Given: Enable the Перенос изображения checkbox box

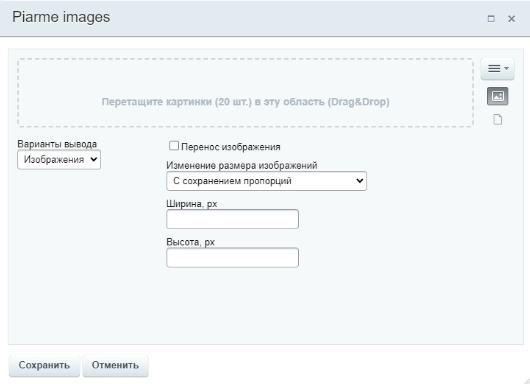Looking at the screenshot, I should [x=174, y=146].
